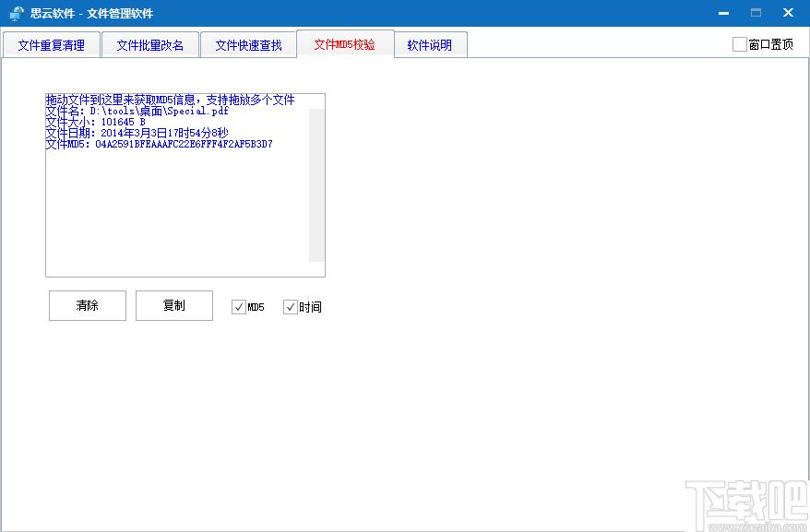Image resolution: width=810 pixels, height=532 pixels.
Task: Click the 拖动文件到这里来获取MD5信息 hint line
Action: [x=171, y=100]
